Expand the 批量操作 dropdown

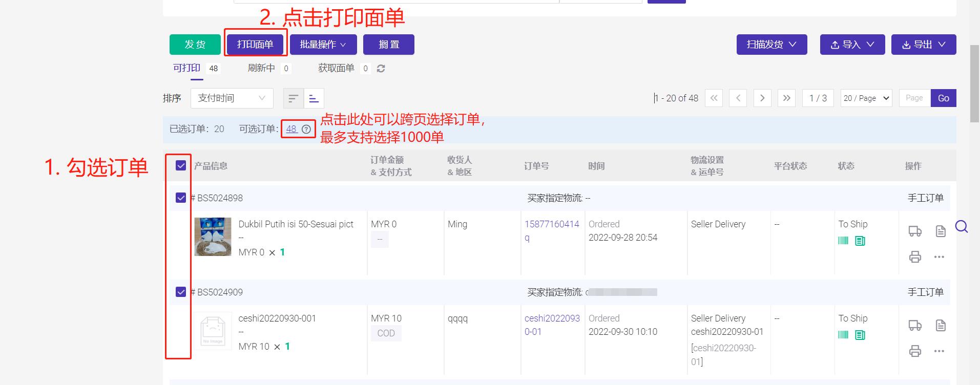(x=323, y=45)
